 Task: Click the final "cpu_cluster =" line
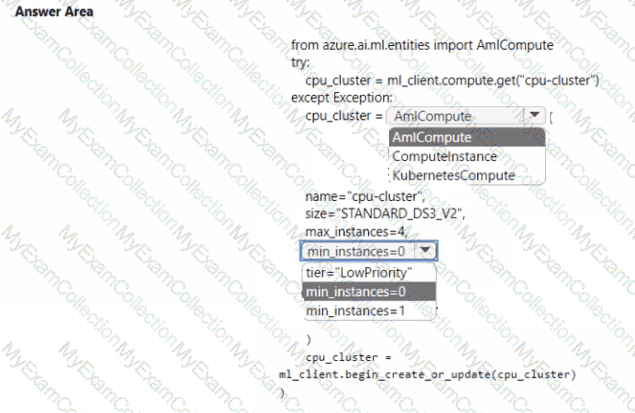point(349,357)
